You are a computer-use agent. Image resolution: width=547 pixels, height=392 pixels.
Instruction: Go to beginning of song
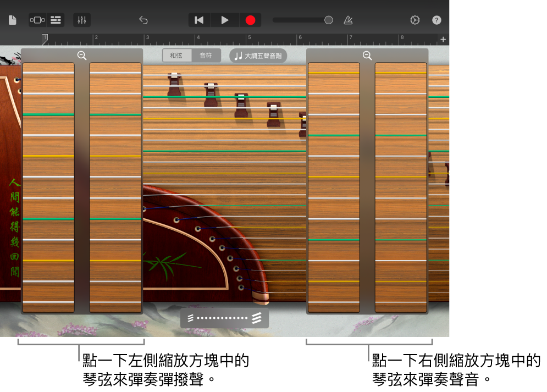coord(199,20)
